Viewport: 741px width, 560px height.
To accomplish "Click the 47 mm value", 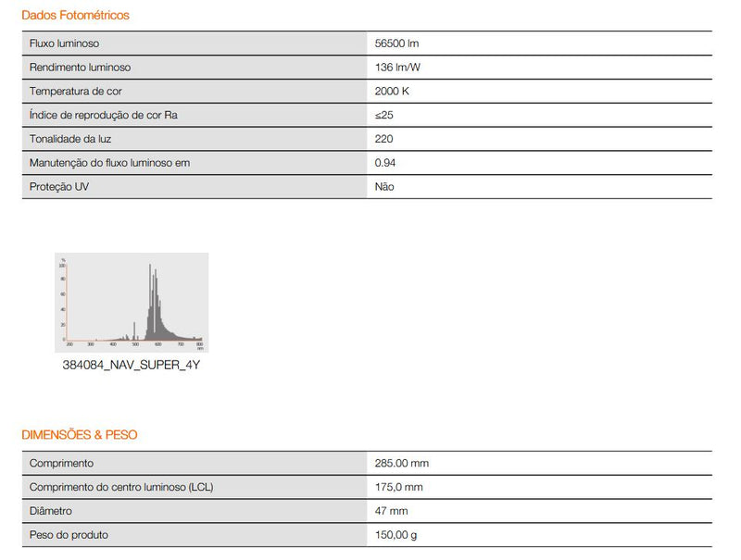I will point(391,511).
